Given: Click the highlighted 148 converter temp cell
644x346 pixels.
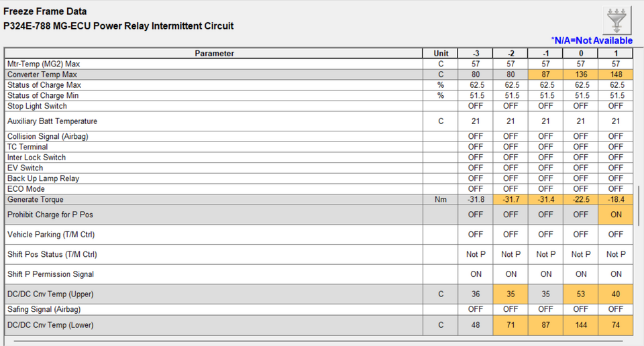Looking at the screenshot, I should (x=616, y=74).
